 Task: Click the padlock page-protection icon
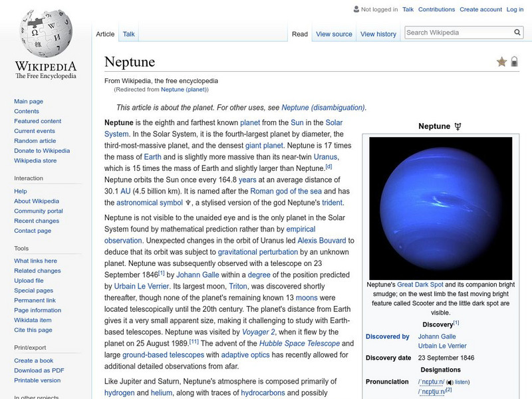pos(515,61)
